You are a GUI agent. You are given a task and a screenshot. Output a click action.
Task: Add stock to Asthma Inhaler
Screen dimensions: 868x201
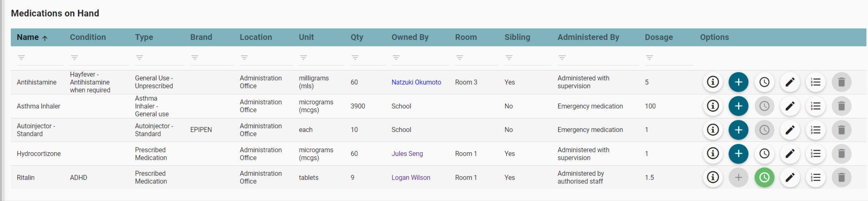(738, 106)
